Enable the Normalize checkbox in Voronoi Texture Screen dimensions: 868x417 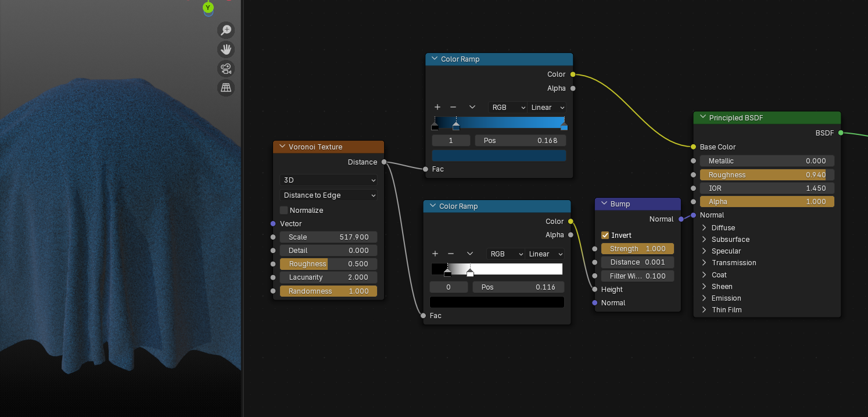click(284, 211)
